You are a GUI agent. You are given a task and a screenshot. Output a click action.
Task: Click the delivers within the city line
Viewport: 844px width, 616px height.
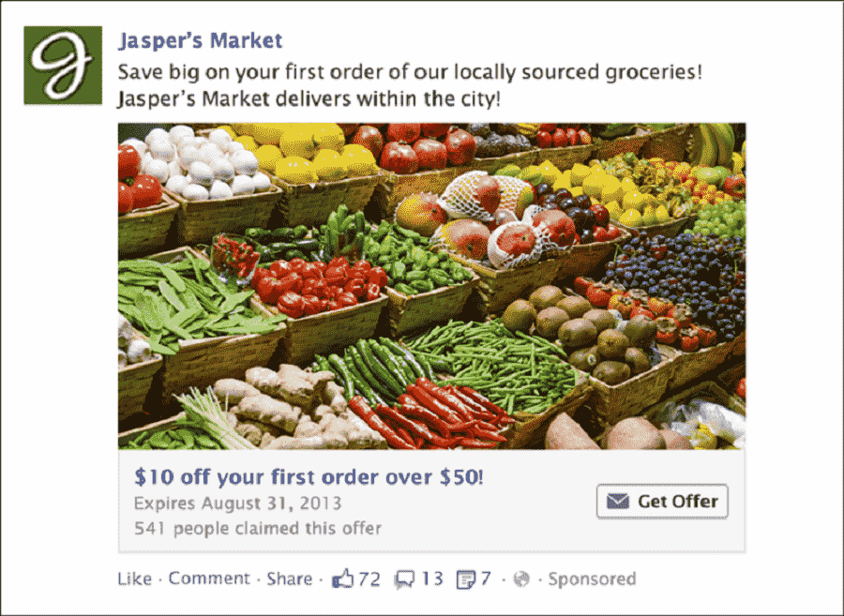[309, 99]
